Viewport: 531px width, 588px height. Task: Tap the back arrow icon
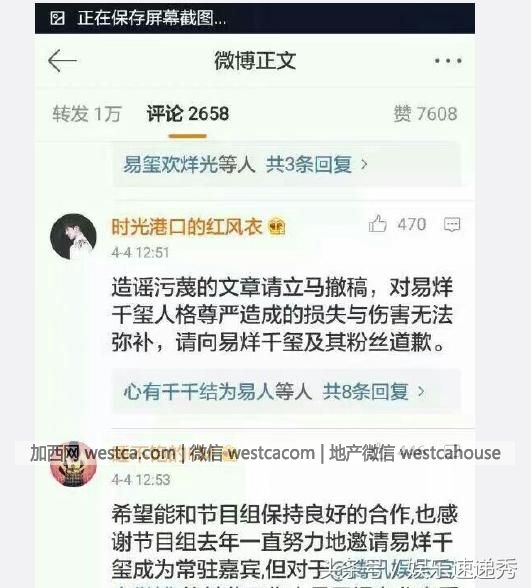pyautogui.click(x=62, y=61)
